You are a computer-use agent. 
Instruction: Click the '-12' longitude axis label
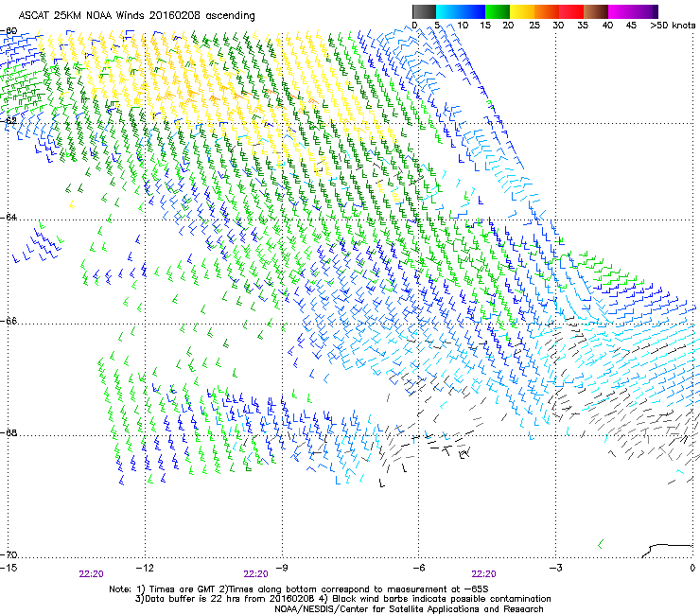coord(145,568)
